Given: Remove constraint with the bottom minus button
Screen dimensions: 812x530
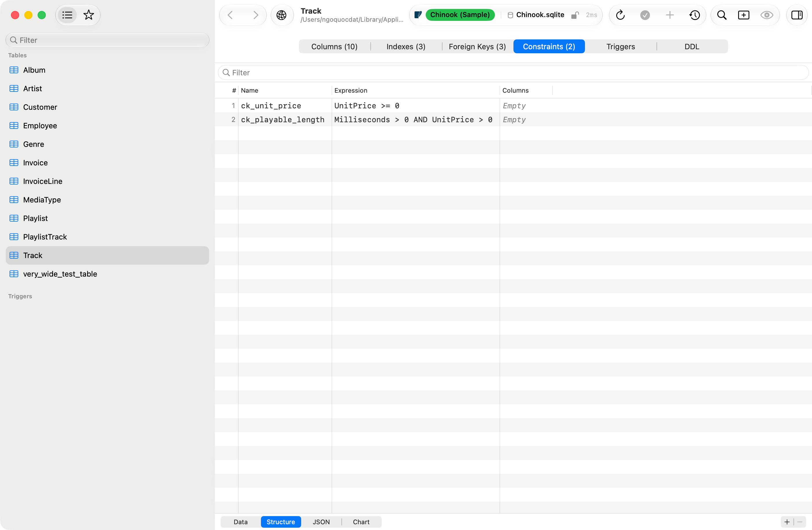Looking at the screenshot, I should tap(800, 522).
